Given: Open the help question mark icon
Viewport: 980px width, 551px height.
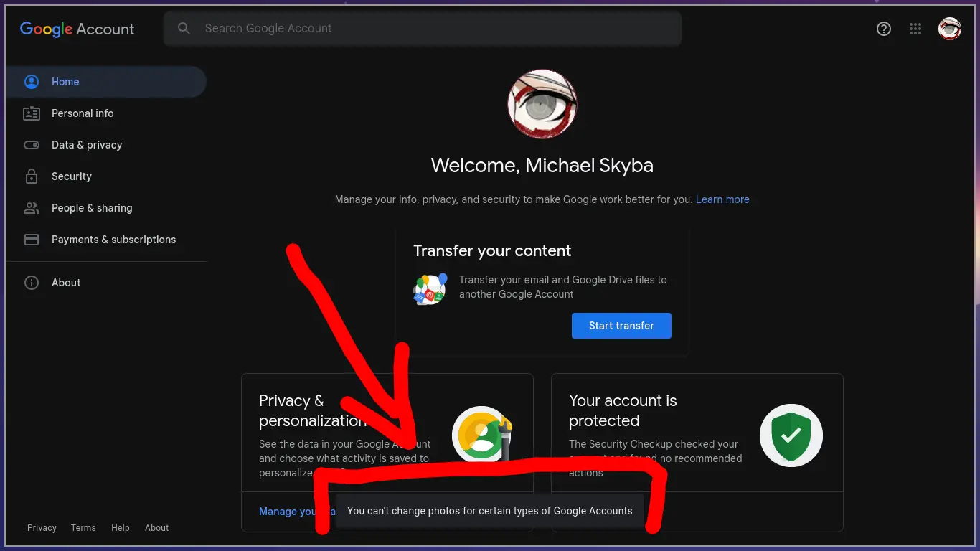Looking at the screenshot, I should tap(884, 29).
